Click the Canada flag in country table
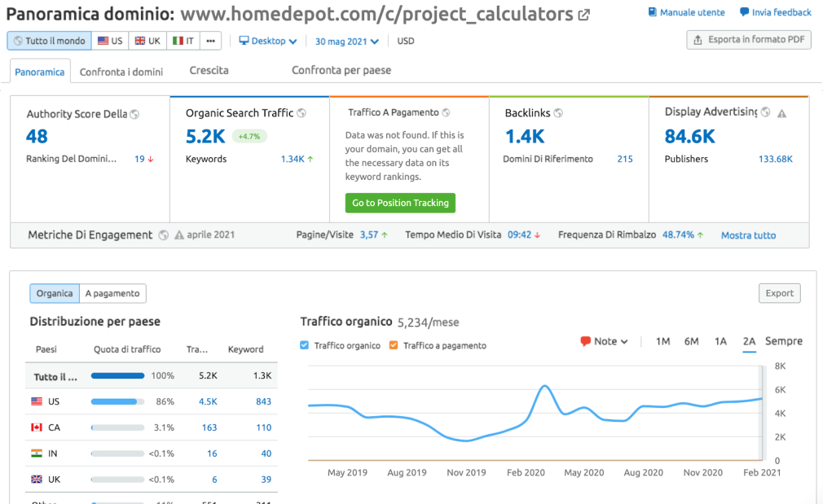Screen dimensions: 823x504 37,427
